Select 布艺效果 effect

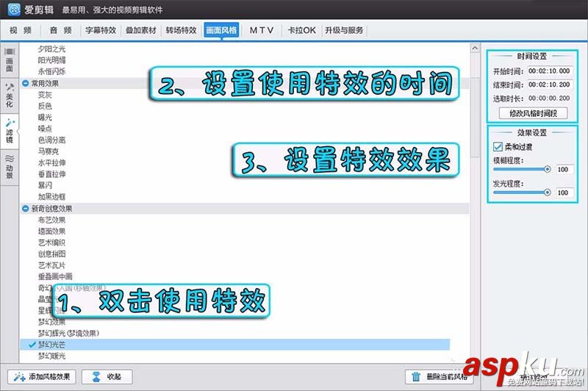click(51, 220)
